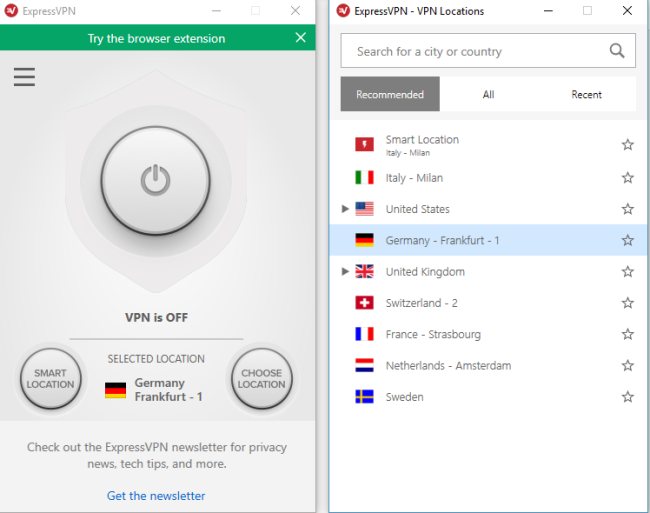The width and height of the screenshot is (650, 513).
Task: Click the magnifying glass search icon
Action: (617, 51)
